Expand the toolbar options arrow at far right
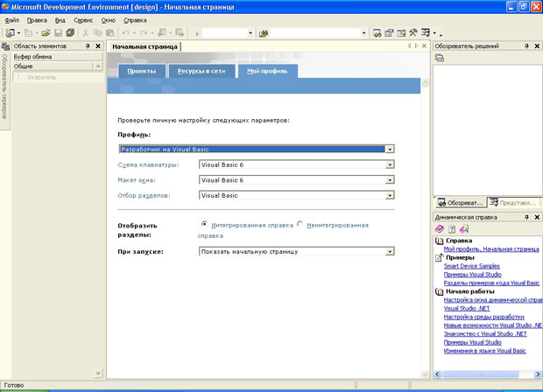 click(441, 34)
